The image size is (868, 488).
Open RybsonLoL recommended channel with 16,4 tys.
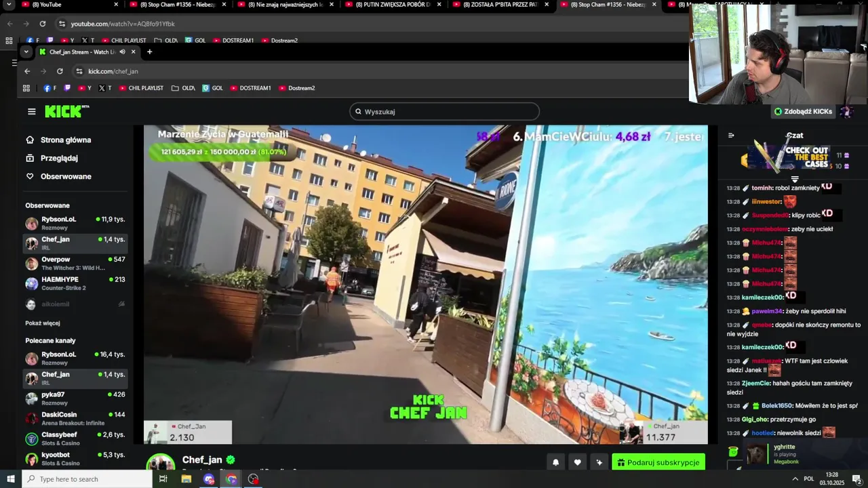(x=75, y=359)
